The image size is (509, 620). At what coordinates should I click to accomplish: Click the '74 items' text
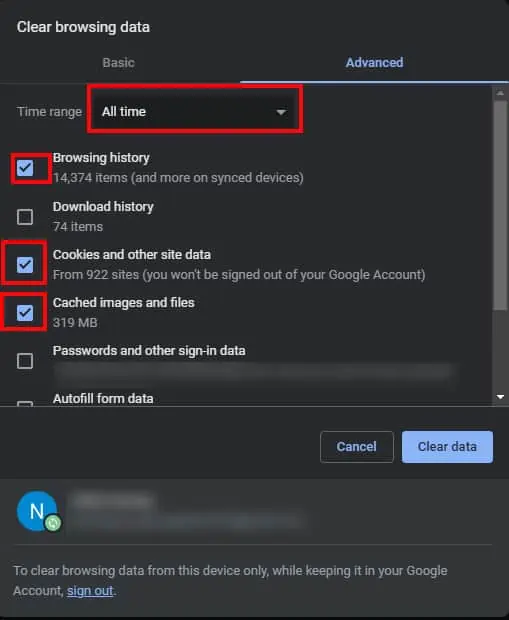78,227
